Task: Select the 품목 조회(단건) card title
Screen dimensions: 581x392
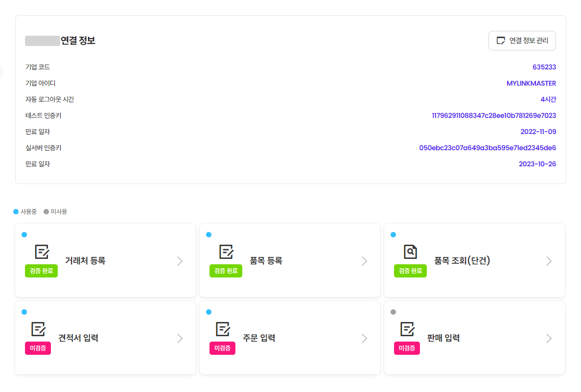Action: tap(462, 261)
